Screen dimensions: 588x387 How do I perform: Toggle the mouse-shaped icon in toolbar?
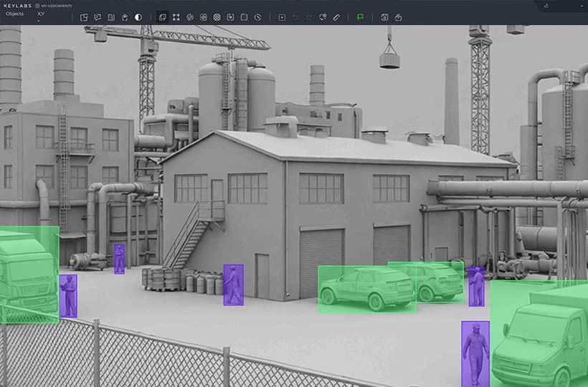[125, 17]
